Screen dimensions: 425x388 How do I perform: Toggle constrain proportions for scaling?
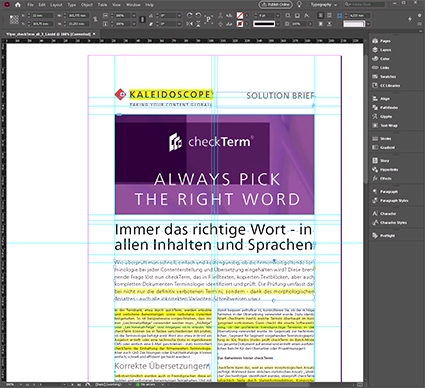point(142,19)
